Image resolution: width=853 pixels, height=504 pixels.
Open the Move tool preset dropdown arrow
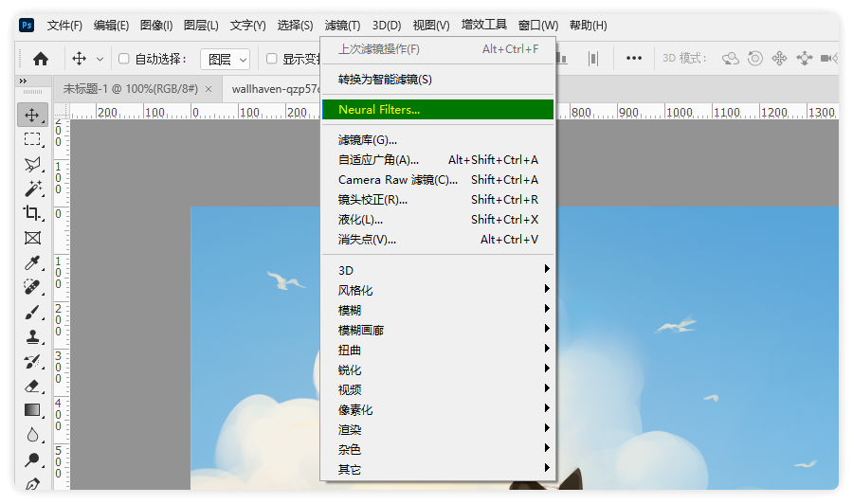point(100,60)
